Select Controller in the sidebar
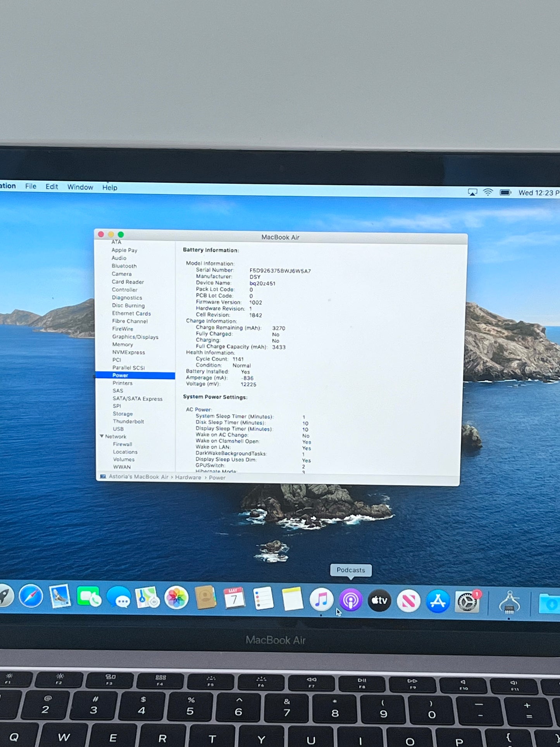This screenshot has width=560, height=747. coord(125,290)
